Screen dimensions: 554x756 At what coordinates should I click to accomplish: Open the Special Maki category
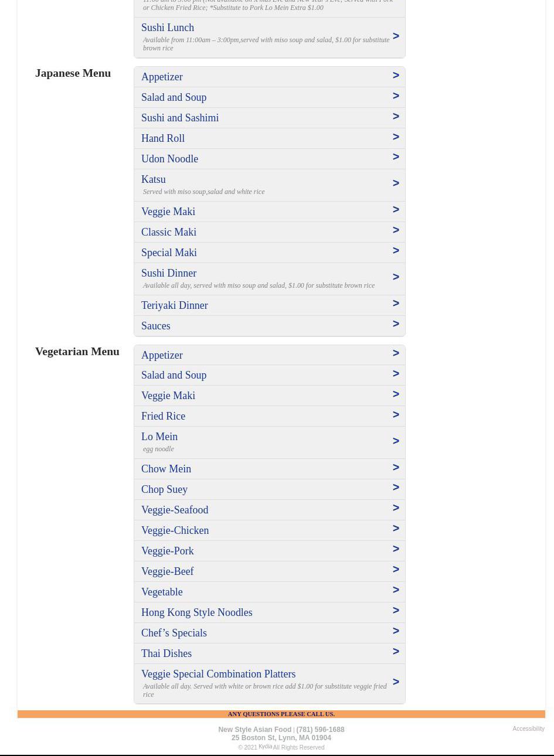[169, 253]
